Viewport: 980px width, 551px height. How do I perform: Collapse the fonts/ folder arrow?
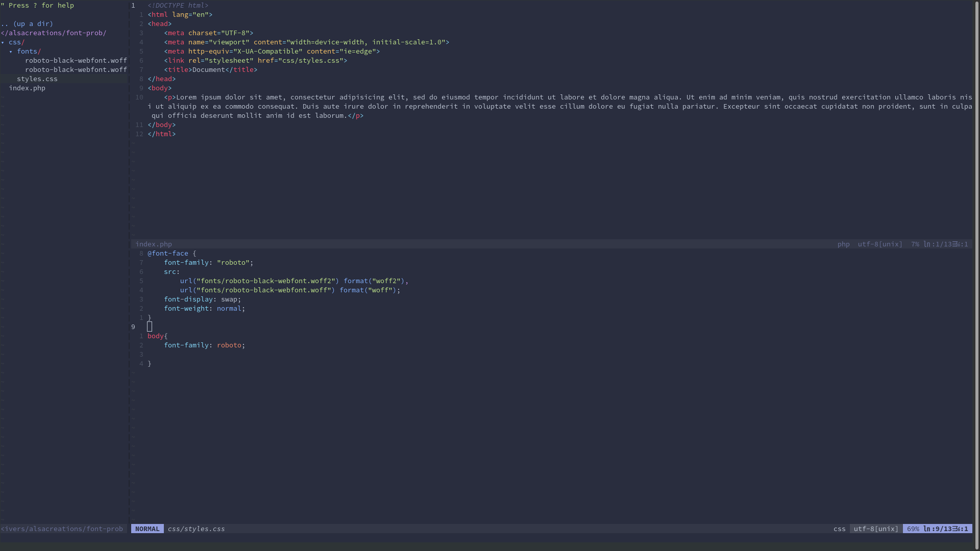pyautogui.click(x=11, y=52)
